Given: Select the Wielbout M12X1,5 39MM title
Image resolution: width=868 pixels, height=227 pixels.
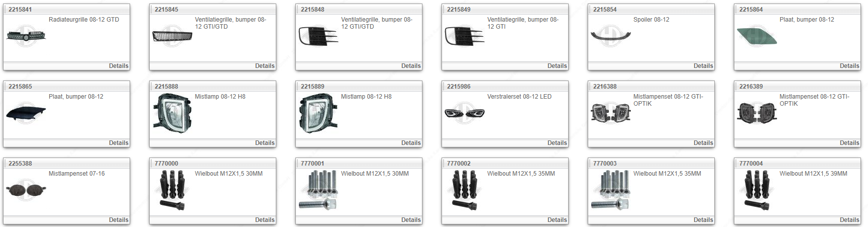Looking at the screenshot, I should [813, 174].
